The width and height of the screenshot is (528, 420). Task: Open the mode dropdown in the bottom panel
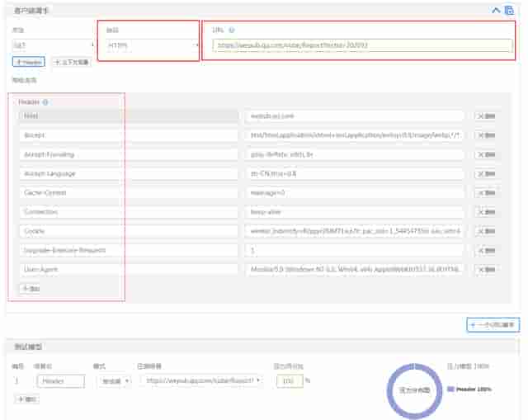[114, 381]
